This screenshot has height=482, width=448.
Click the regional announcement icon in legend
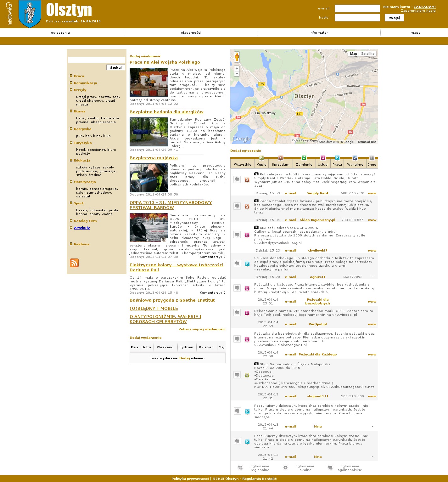(x=240, y=468)
